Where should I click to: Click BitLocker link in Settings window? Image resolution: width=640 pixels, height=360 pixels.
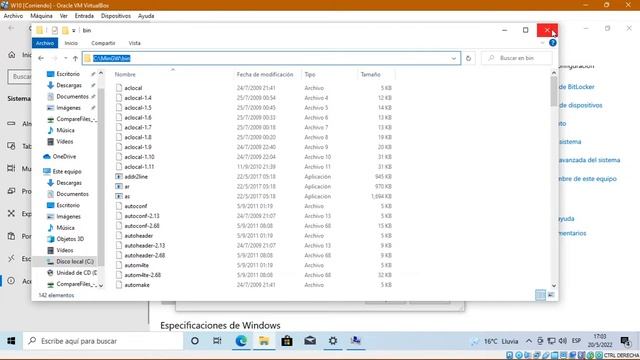coord(576,87)
